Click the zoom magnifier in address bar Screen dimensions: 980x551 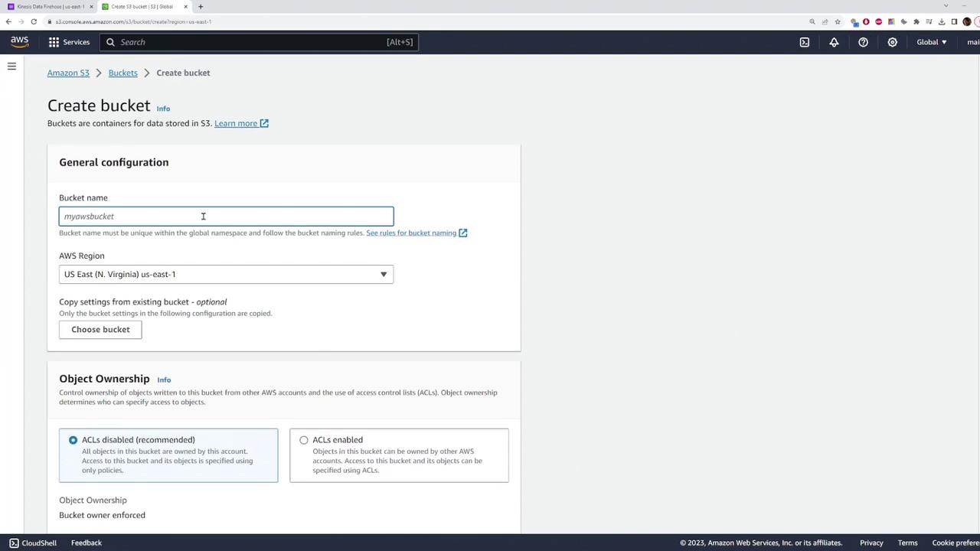pyautogui.click(x=812, y=21)
